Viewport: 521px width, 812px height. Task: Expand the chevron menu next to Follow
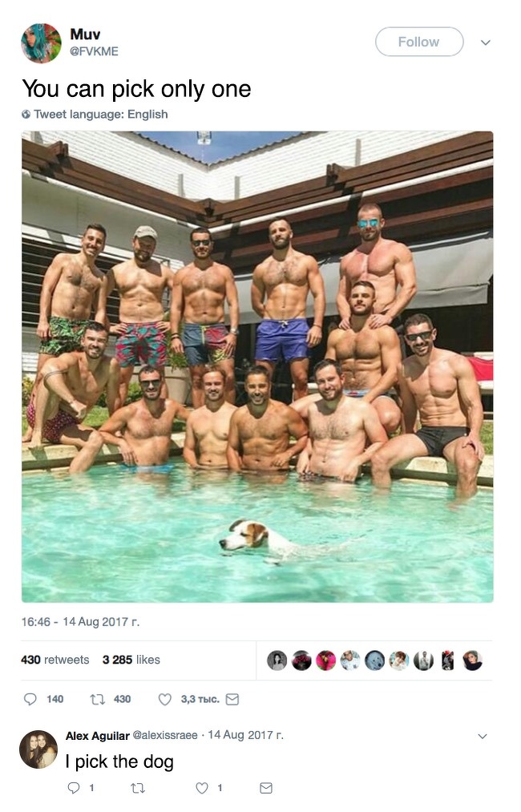[x=485, y=42]
